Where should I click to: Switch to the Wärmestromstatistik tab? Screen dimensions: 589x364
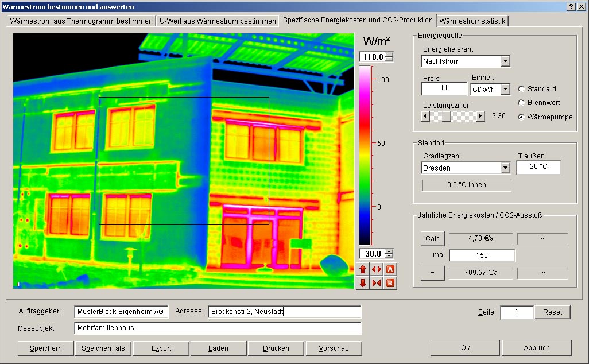click(472, 21)
